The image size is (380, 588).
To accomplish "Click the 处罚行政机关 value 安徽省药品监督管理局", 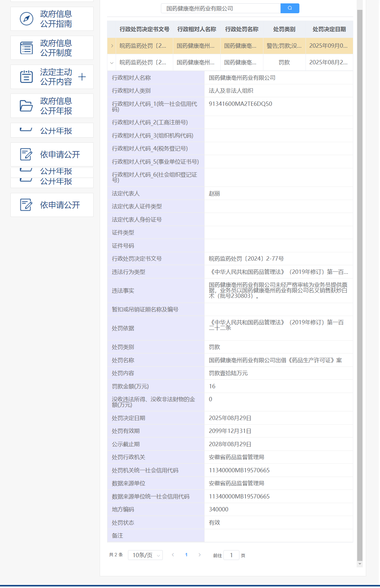I will (237, 457).
